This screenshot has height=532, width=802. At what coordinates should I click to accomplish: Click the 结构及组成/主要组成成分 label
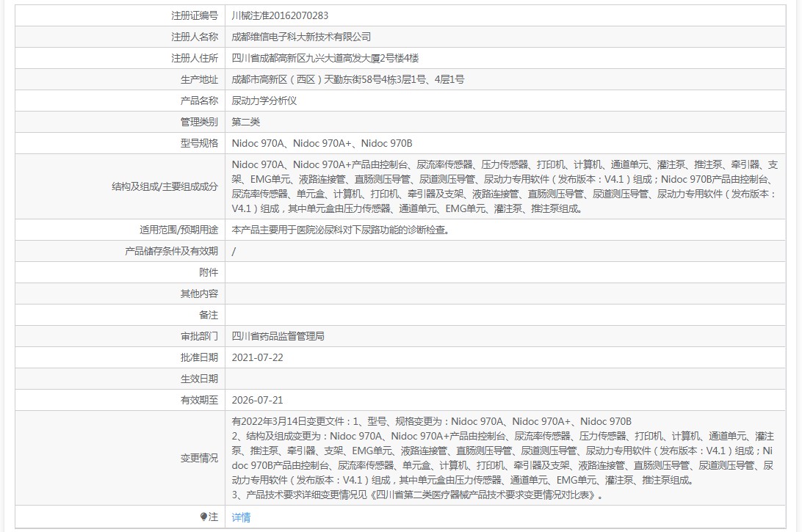tap(165, 186)
